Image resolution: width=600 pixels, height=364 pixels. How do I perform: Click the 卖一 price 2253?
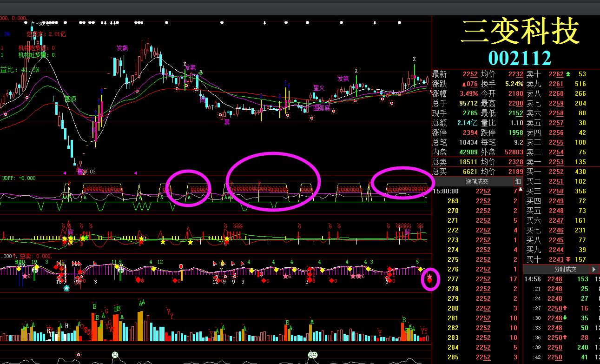pyautogui.click(x=556, y=162)
